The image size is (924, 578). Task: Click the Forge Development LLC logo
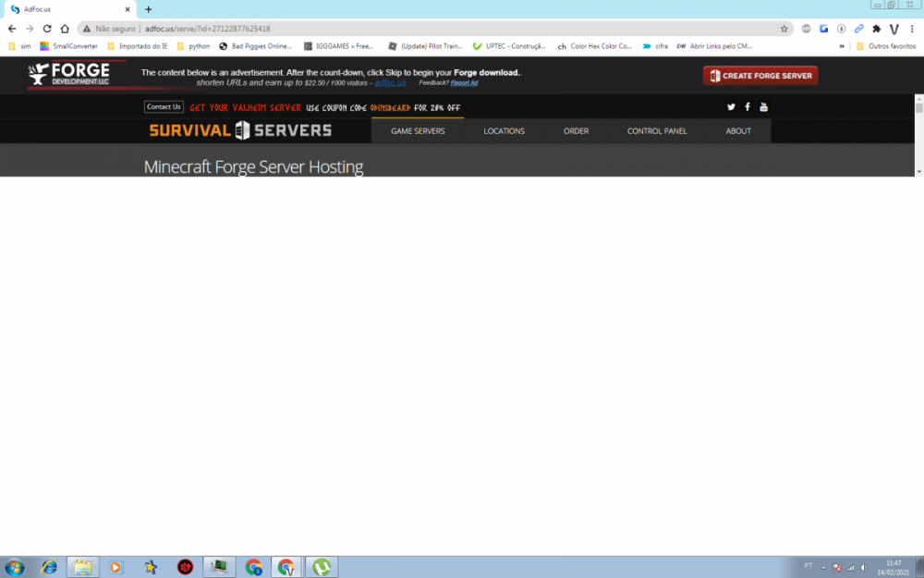[69, 74]
